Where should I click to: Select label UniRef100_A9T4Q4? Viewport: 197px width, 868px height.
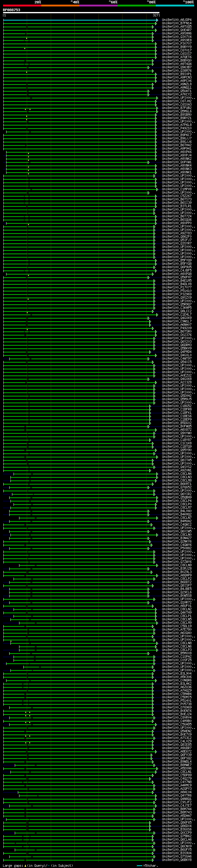(177, 64)
